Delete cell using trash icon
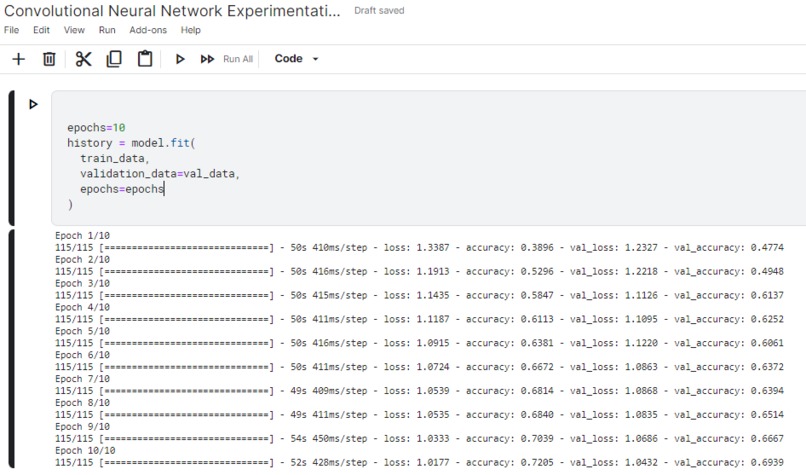Screen dimensions: 806x475 pyautogui.click(x=49, y=59)
